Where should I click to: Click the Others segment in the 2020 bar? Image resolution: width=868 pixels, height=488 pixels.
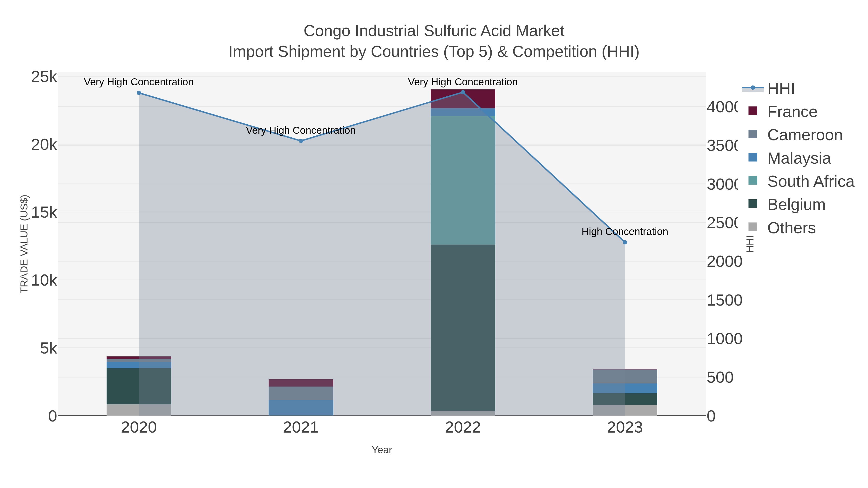click(x=139, y=410)
